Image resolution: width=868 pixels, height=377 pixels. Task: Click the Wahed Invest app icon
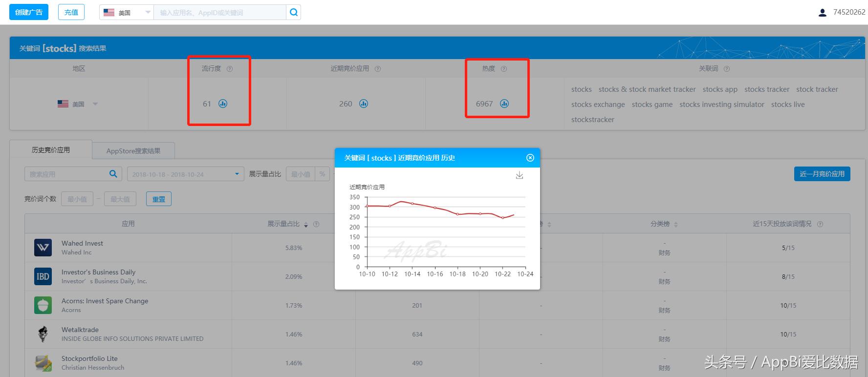tap(43, 248)
